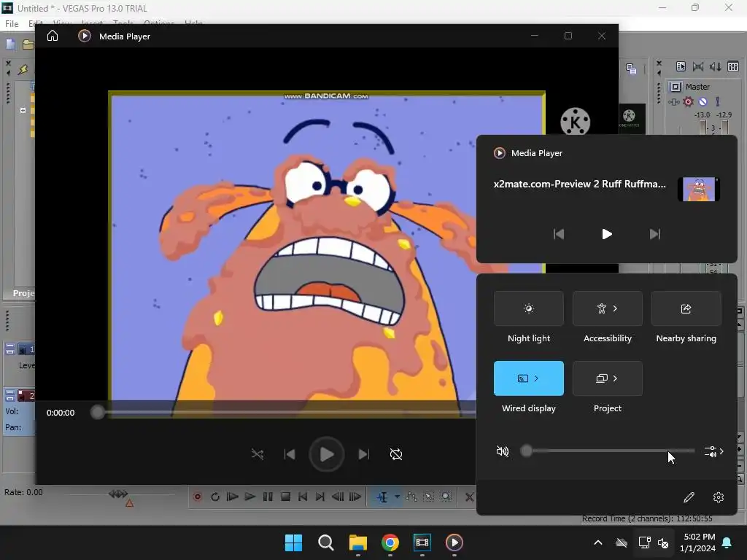Click the device explorer icon beside VEGAS preview
This screenshot has height=560, width=747.
pyautogui.click(x=631, y=69)
